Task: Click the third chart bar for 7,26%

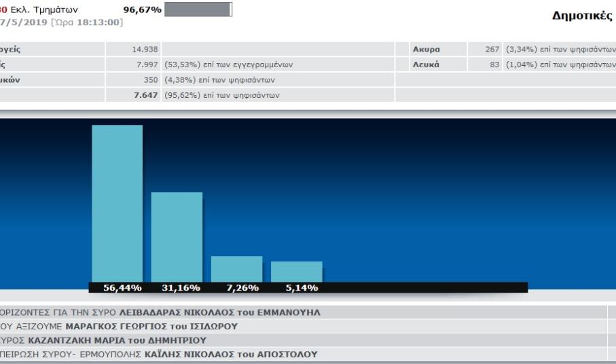Action: (x=236, y=268)
